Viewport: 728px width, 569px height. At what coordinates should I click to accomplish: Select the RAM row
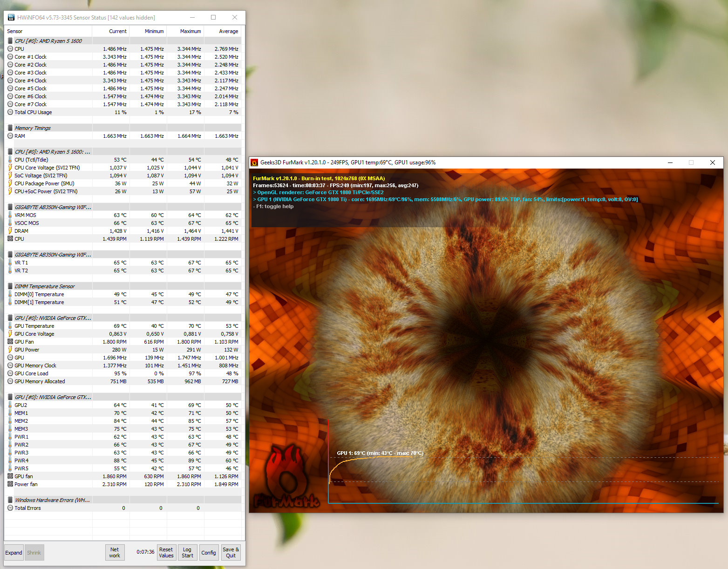(x=123, y=136)
